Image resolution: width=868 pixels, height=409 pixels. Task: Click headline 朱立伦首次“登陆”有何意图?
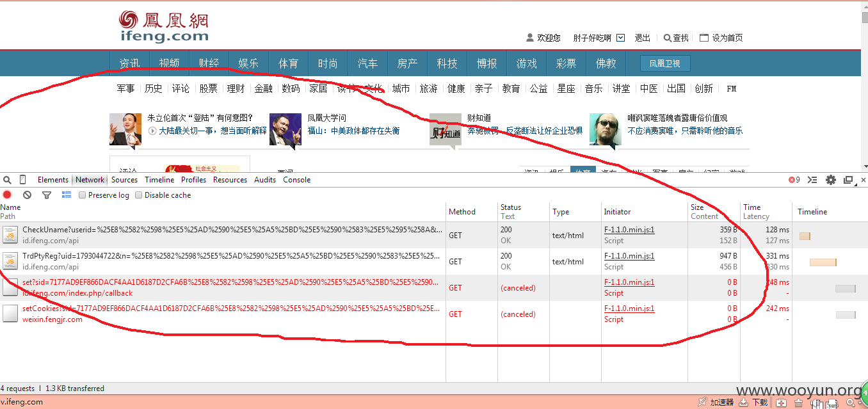click(200, 118)
